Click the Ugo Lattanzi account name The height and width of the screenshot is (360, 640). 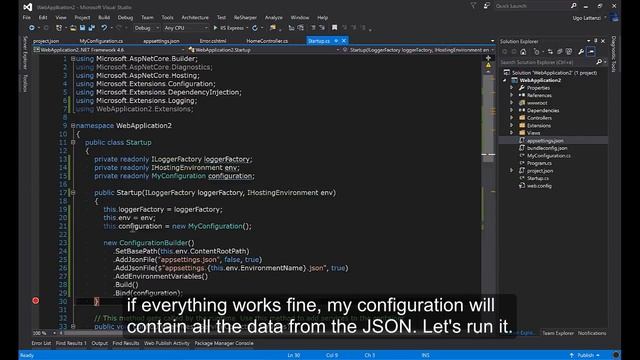[x=587, y=18]
